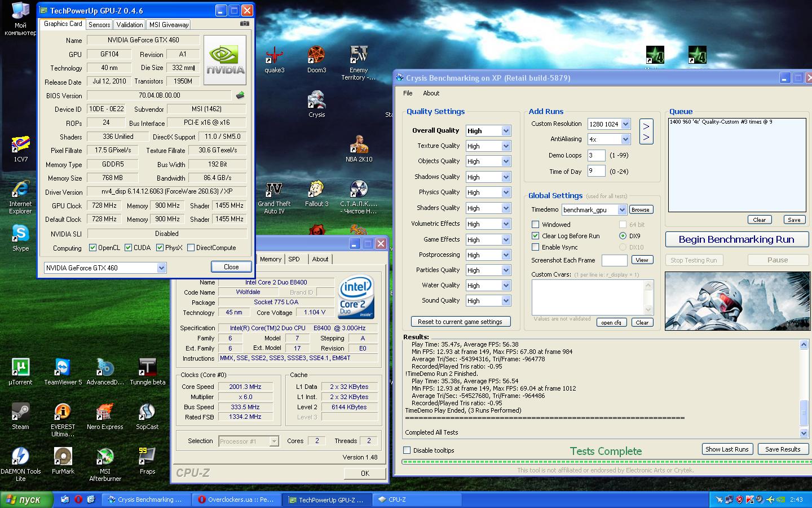Viewport: 812px width, 508px height.
Task: Click the Browse button for Timedemo
Action: coord(640,209)
